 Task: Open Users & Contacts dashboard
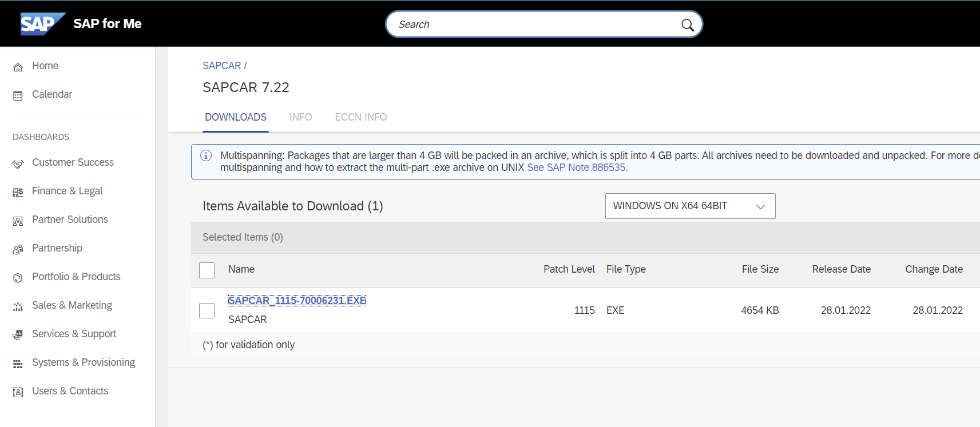(70, 391)
